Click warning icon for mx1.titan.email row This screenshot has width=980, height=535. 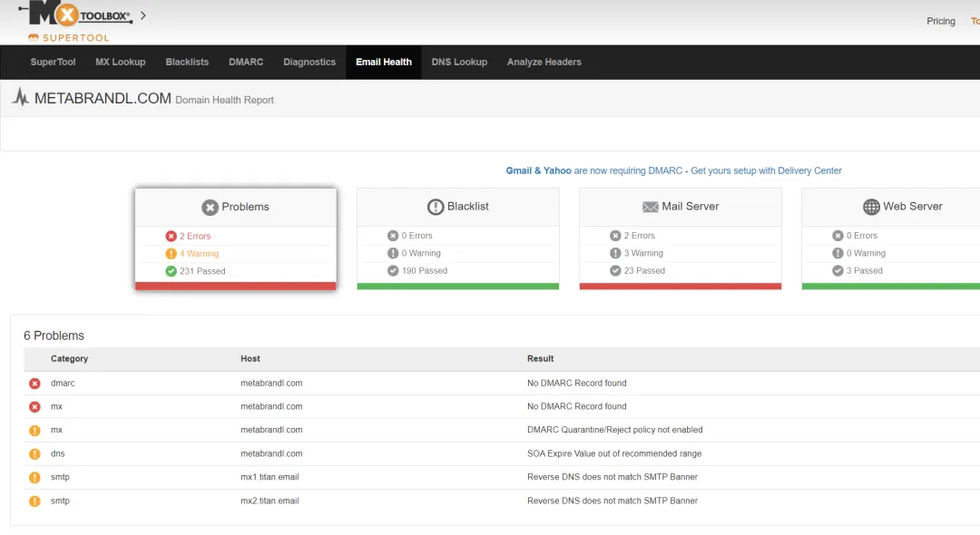34,478
